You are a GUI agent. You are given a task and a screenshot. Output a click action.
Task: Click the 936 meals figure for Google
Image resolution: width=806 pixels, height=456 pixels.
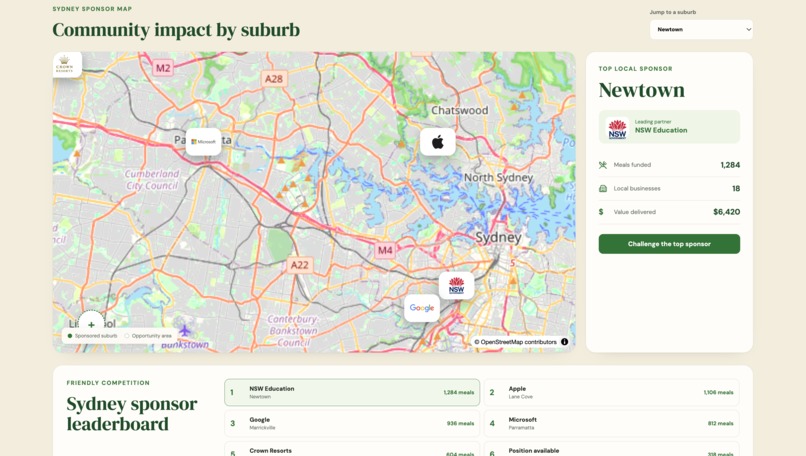(460, 424)
